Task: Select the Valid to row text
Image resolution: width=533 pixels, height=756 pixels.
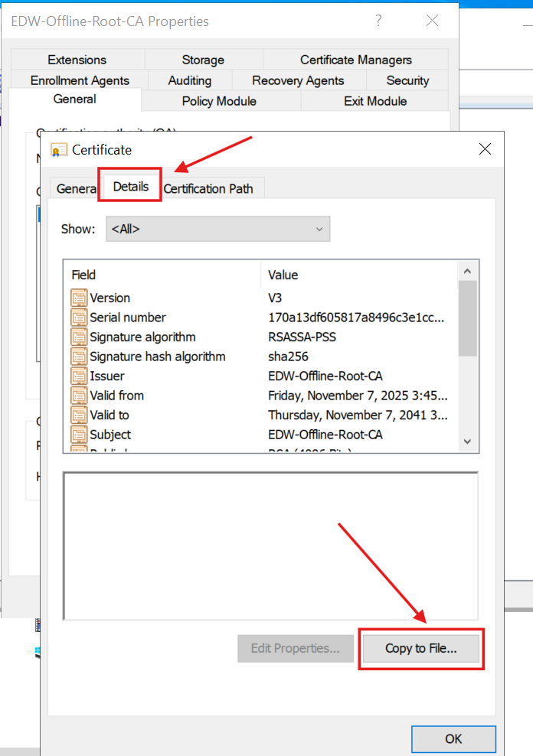Action: (110, 415)
